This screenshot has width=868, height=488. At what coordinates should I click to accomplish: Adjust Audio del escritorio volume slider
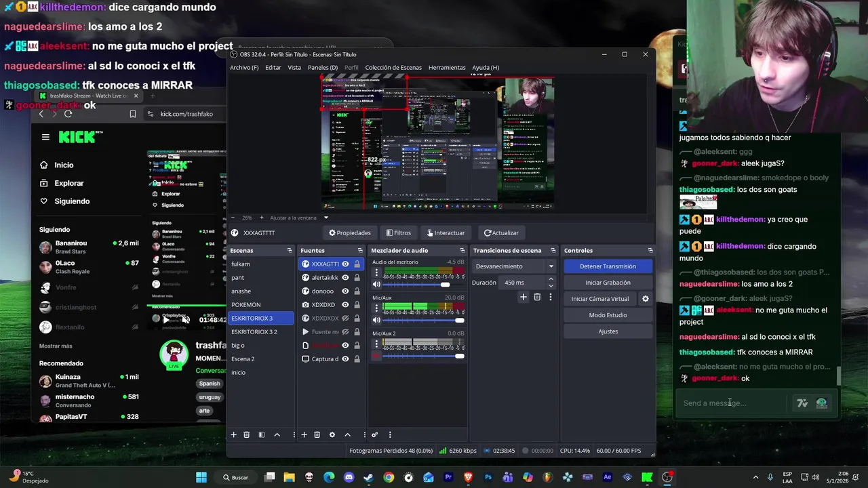[445, 284]
